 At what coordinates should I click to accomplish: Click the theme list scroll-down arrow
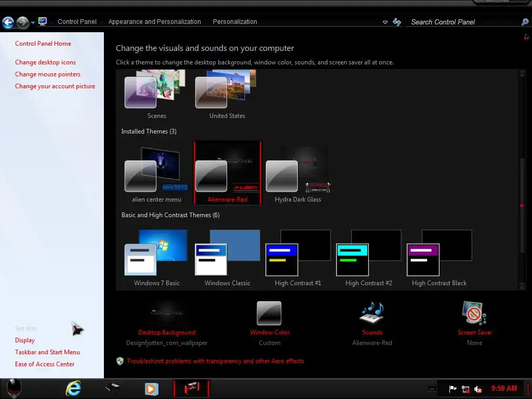coord(522,286)
